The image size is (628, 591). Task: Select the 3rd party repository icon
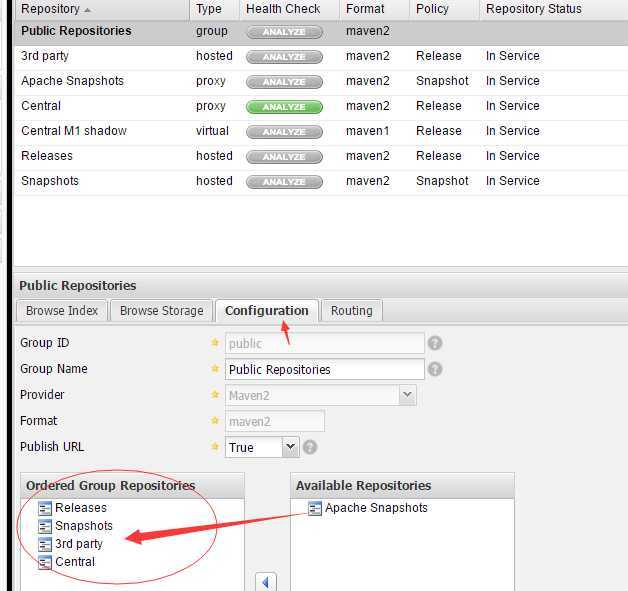point(44,544)
